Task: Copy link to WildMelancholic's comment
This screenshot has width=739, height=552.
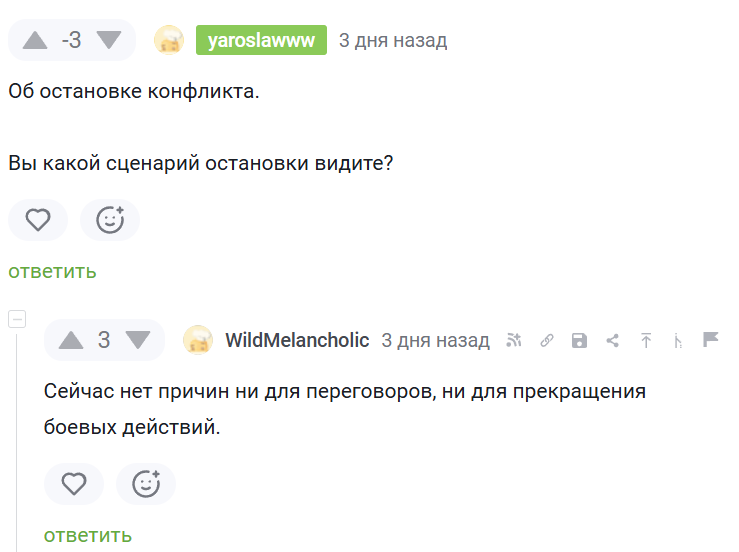Action: coord(547,340)
